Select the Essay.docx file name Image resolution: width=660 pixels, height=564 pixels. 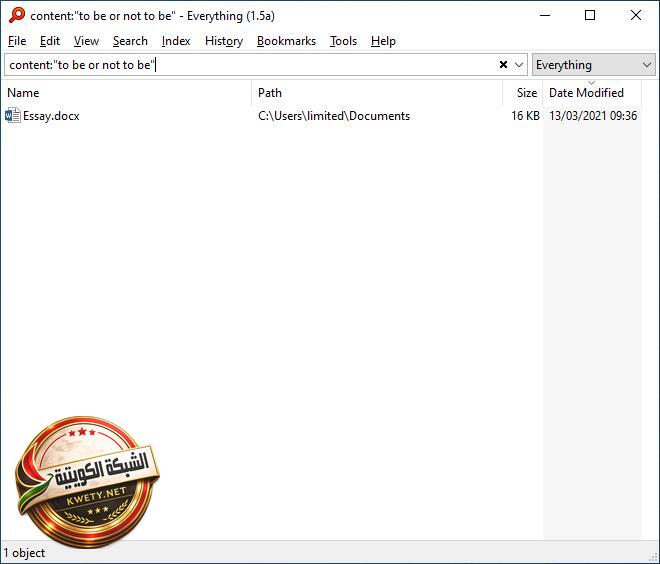click(x=51, y=116)
